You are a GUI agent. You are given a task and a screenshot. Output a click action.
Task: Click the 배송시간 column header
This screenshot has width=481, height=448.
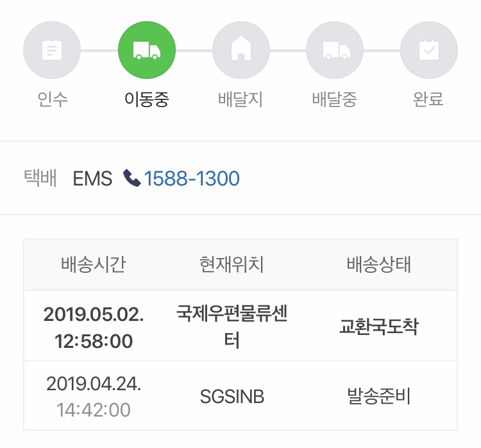[94, 264]
